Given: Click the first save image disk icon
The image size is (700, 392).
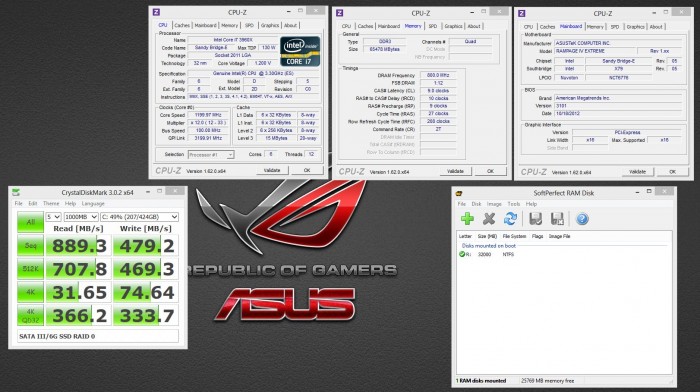Looking at the screenshot, I should 536,219.
